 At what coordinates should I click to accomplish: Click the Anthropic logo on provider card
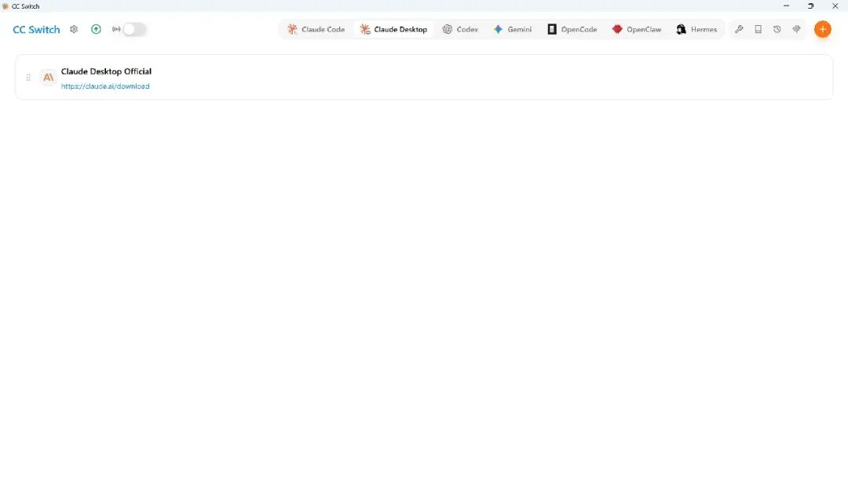[48, 78]
